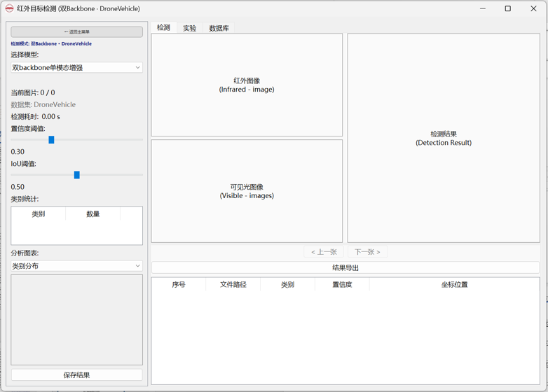
Task: Click the app icon in title bar
Action: [x=9, y=8]
